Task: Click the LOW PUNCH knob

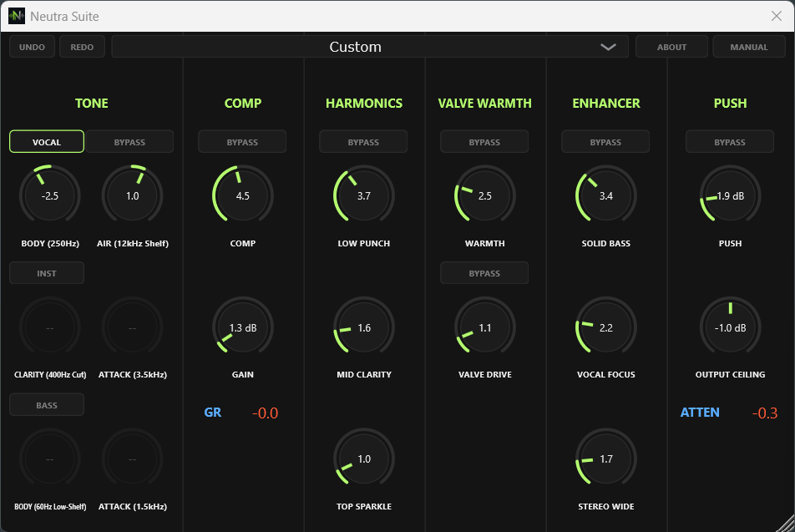Action: [363, 195]
